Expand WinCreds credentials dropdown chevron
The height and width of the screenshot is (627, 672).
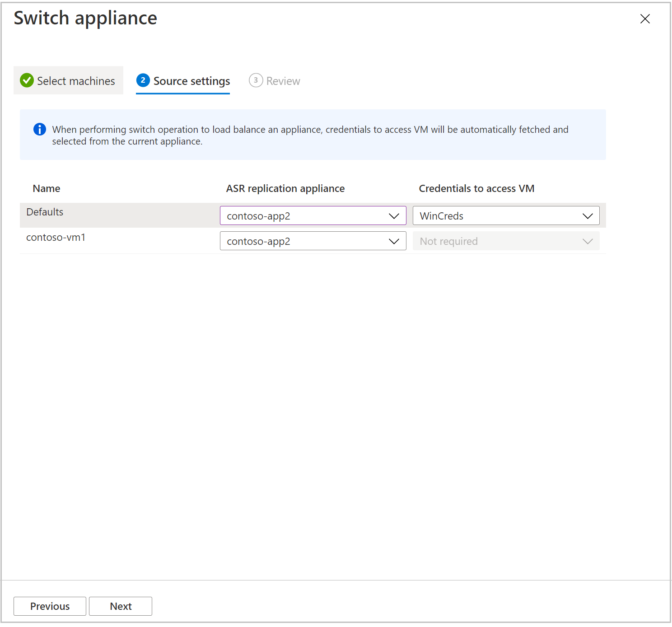pyautogui.click(x=587, y=216)
